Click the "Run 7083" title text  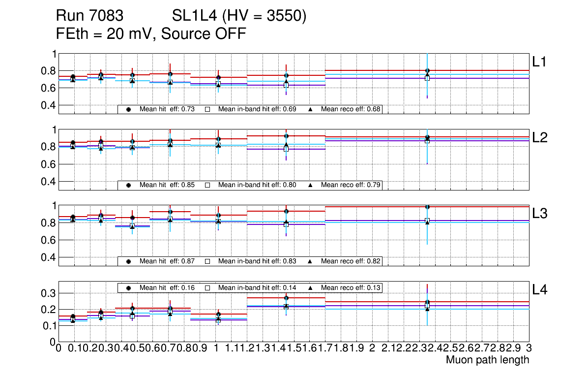tap(89, 16)
